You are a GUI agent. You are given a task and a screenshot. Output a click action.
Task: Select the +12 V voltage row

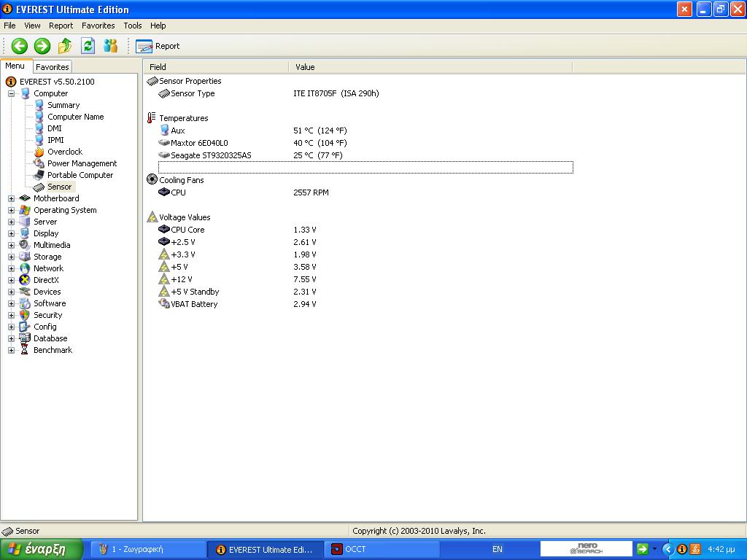(x=365, y=279)
